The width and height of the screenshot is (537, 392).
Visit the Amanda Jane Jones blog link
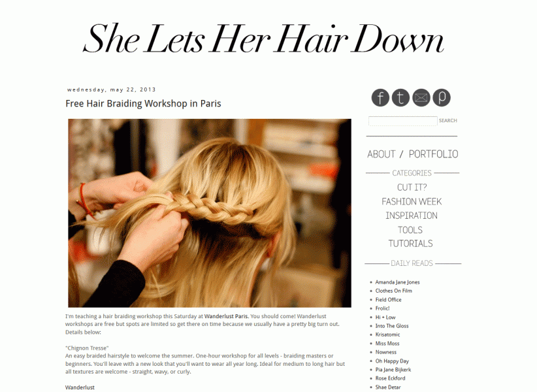pos(397,282)
